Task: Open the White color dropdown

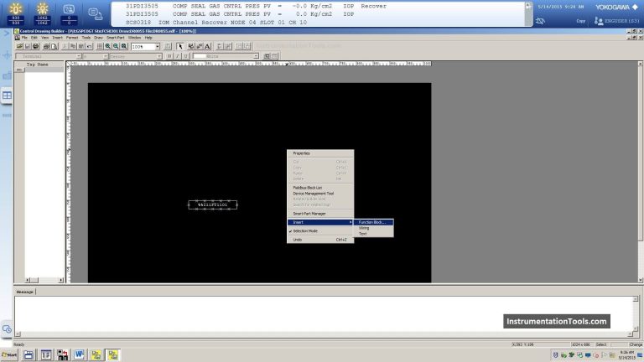Action: (x=256, y=56)
